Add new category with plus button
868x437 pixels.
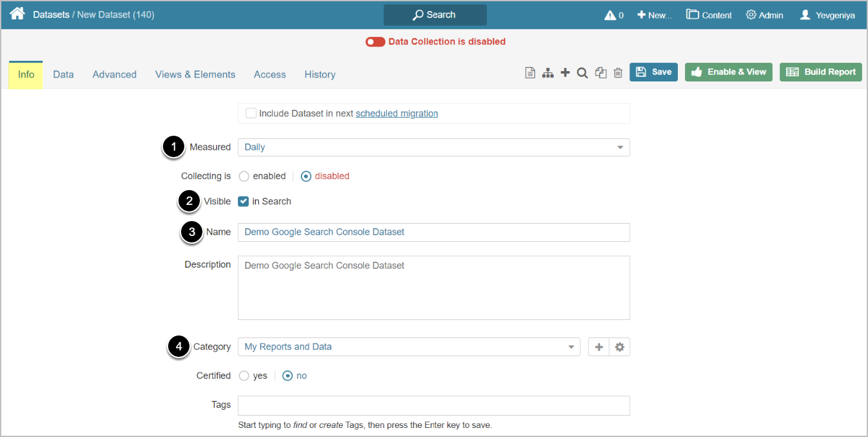599,347
